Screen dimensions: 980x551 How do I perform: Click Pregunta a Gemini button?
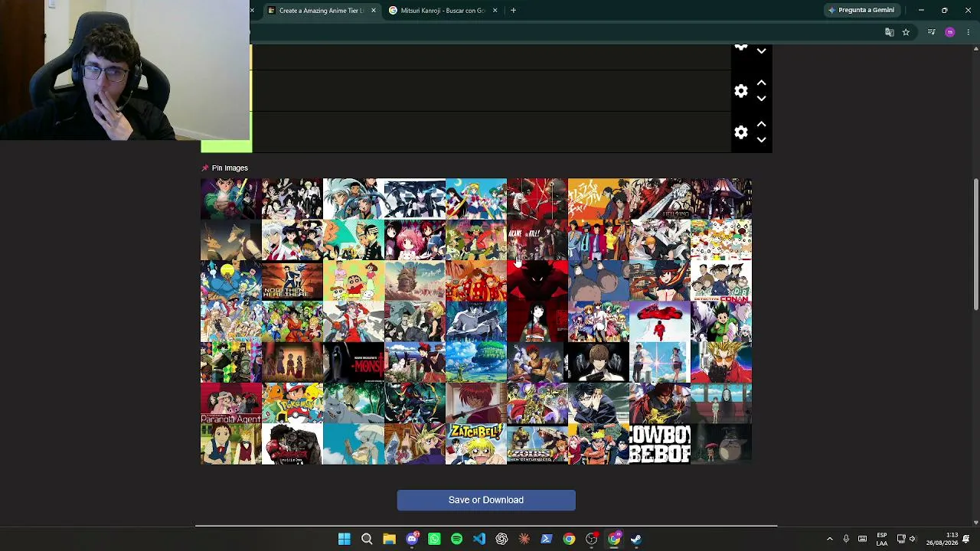point(861,10)
